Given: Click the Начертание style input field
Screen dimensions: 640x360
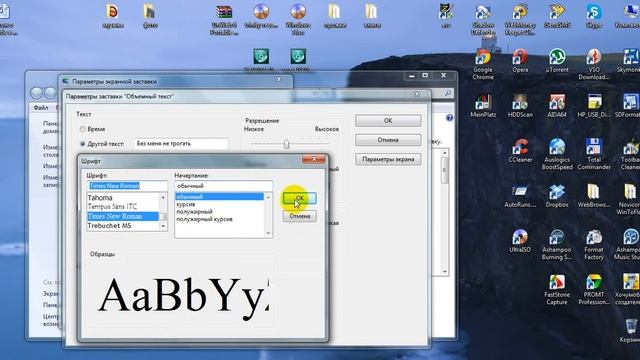Looking at the screenshot, I should point(223,186).
